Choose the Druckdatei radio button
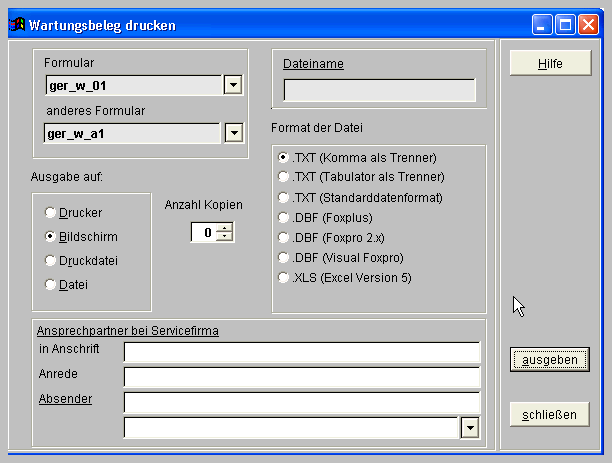Image resolution: width=612 pixels, height=463 pixels. [50, 261]
